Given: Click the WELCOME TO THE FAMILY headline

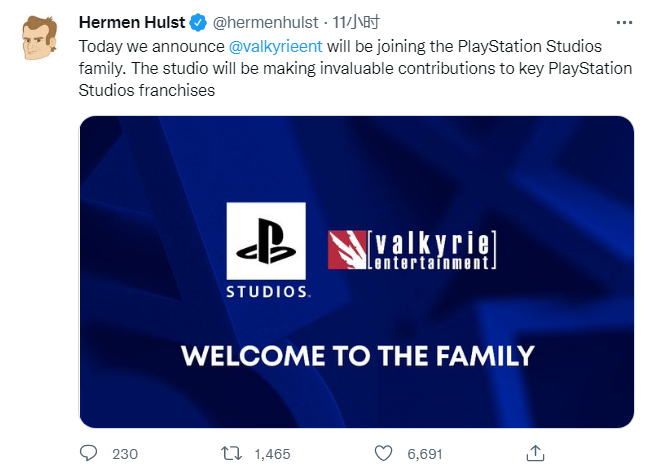Looking at the screenshot, I should point(358,356).
